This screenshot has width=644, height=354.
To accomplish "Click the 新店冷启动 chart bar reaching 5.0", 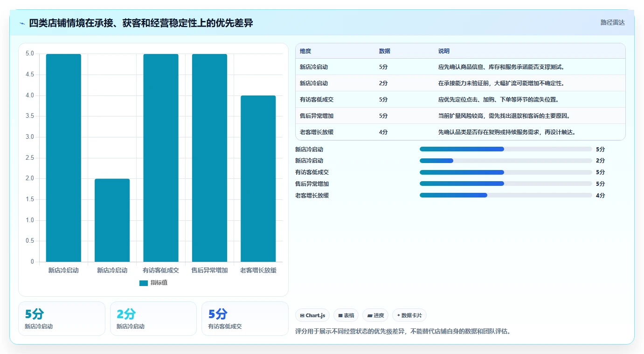I will pos(63,158).
